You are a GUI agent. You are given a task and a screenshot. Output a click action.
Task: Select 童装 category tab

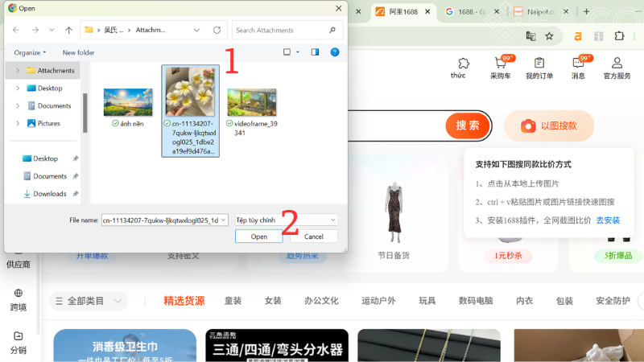pyautogui.click(x=233, y=301)
